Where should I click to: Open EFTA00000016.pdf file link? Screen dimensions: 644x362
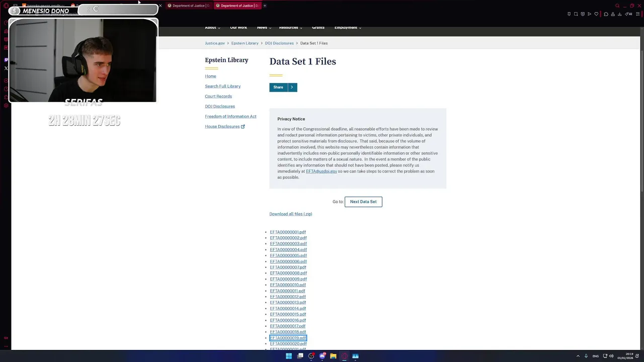[x=288, y=320]
